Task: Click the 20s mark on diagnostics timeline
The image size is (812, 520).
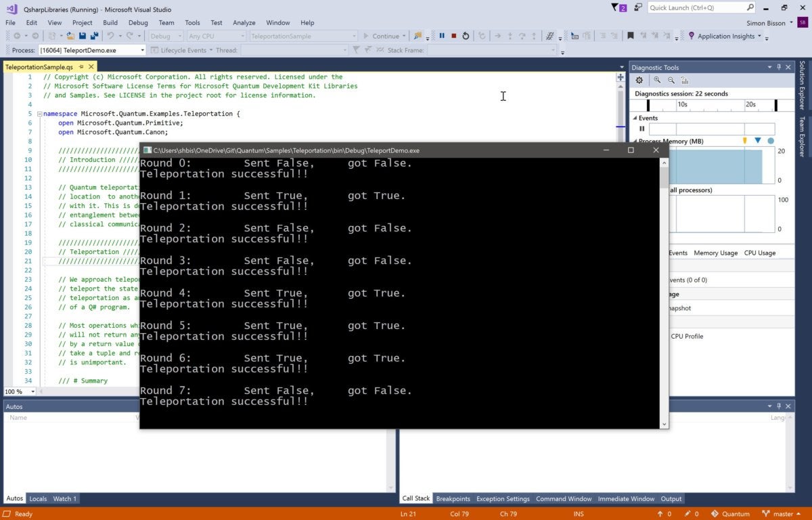Action: (x=750, y=105)
